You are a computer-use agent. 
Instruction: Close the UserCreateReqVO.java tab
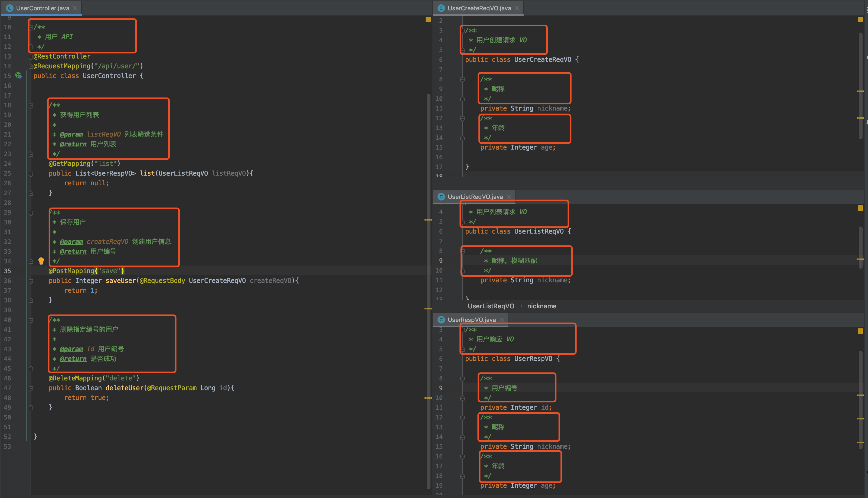tap(517, 8)
